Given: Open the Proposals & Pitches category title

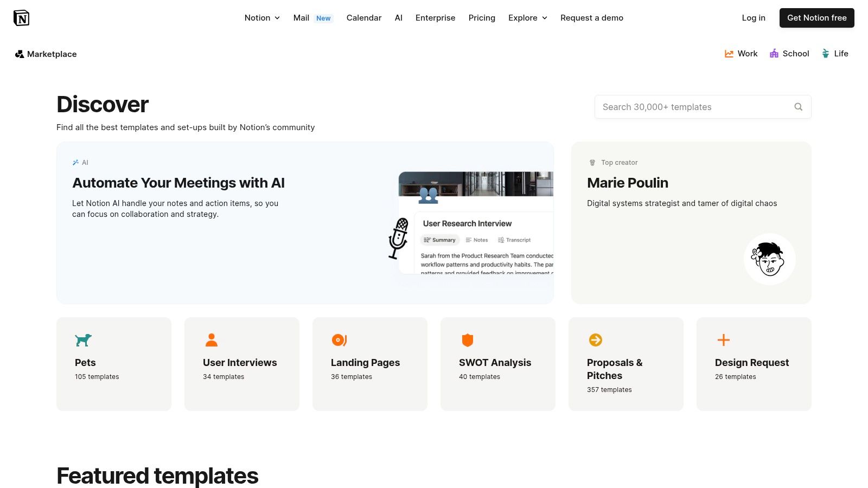Looking at the screenshot, I should click(615, 369).
